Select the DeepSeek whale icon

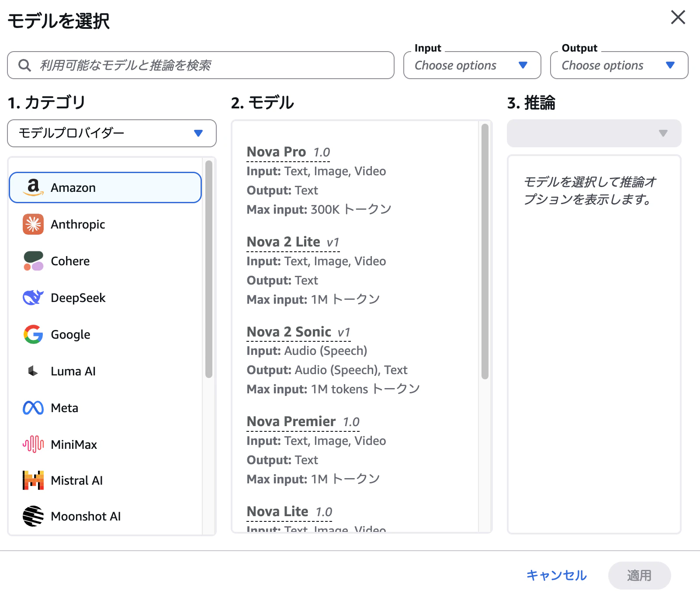coord(33,298)
